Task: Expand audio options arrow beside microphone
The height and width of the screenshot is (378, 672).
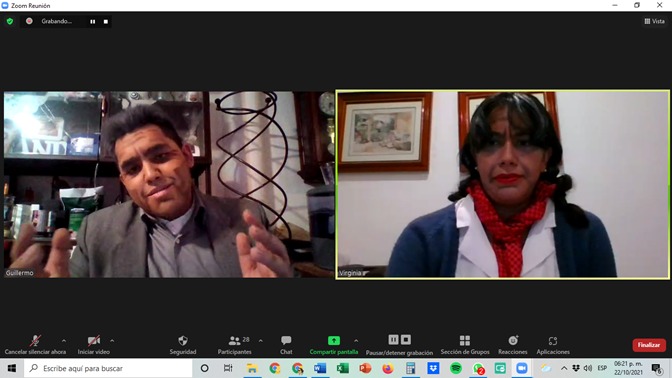Action: (64, 341)
